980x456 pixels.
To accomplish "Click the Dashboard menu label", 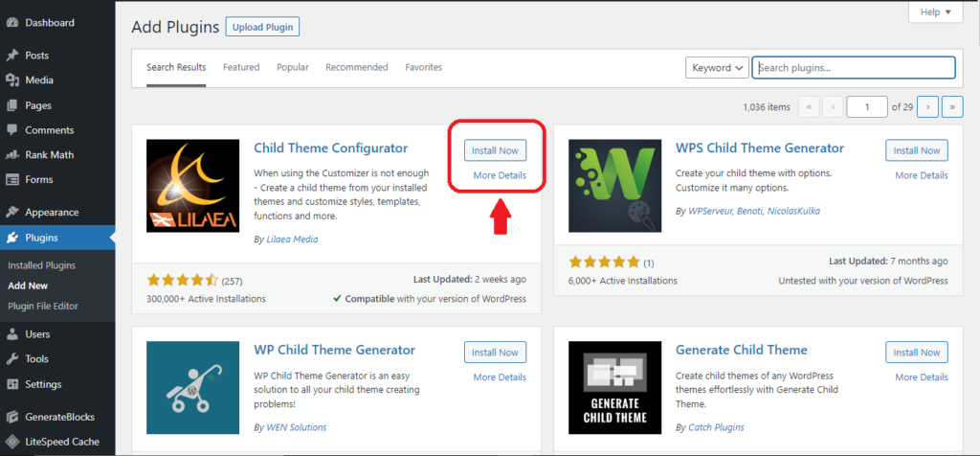I will pos(50,23).
